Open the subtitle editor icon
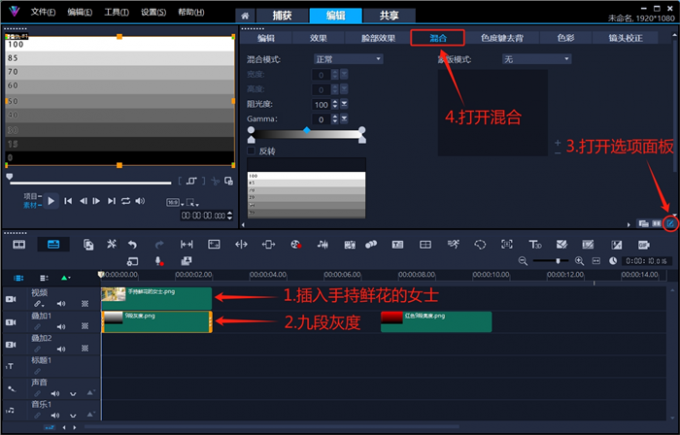680x435 pixels. tap(398, 245)
